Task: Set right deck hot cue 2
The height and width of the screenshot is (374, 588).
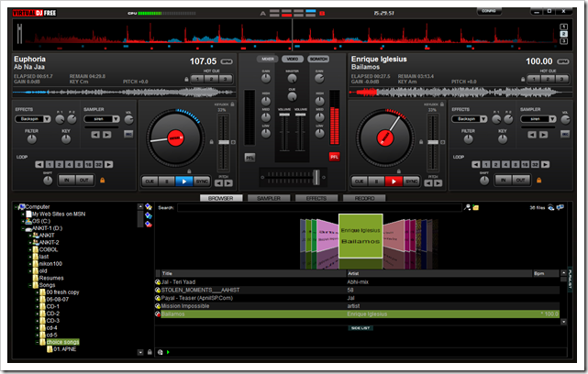Action: tap(548, 79)
